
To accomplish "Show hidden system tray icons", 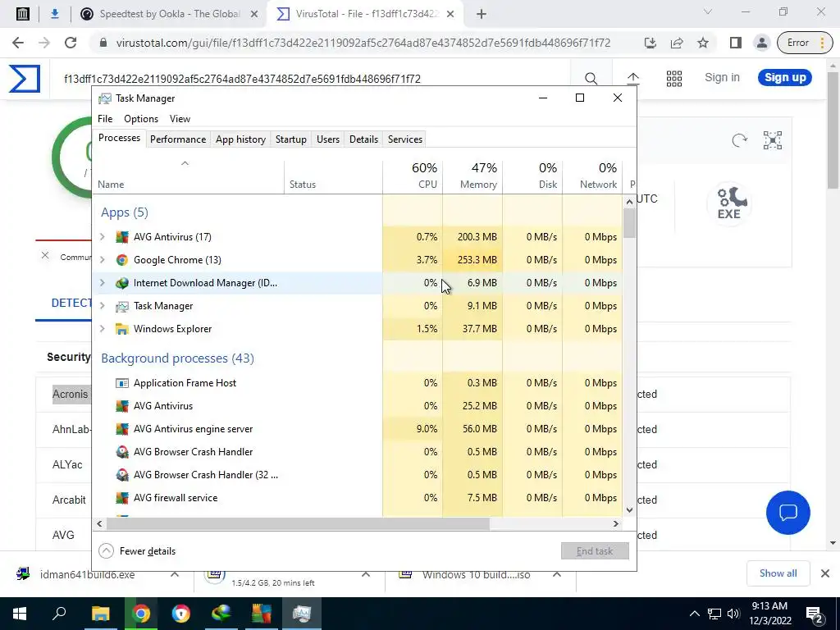I will tap(694, 614).
